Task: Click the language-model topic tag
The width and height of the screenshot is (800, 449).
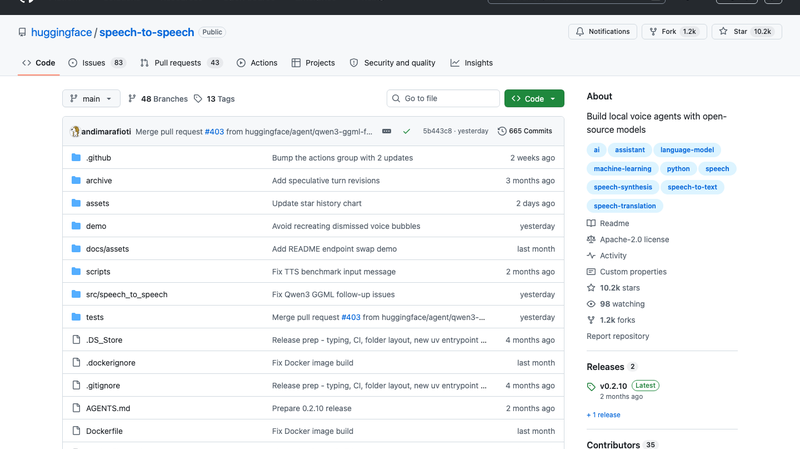Action: (x=687, y=149)
